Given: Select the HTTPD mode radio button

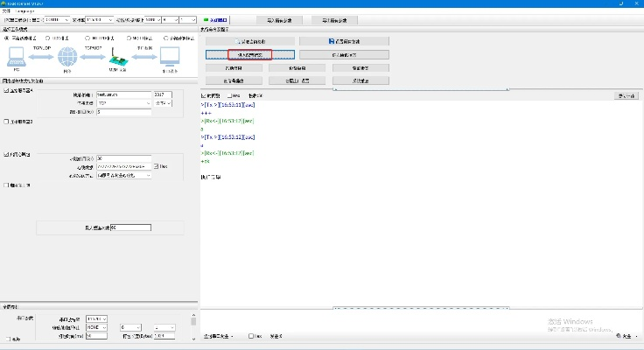Looking at the screenshot, I should pos(87,38).
